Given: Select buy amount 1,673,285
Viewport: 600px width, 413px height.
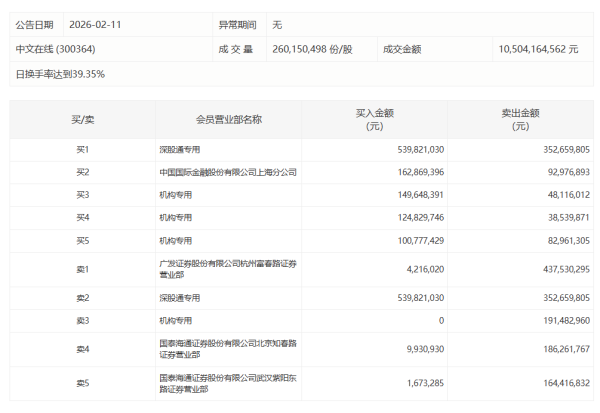Looking at the screenshot, I should point(425,383).
